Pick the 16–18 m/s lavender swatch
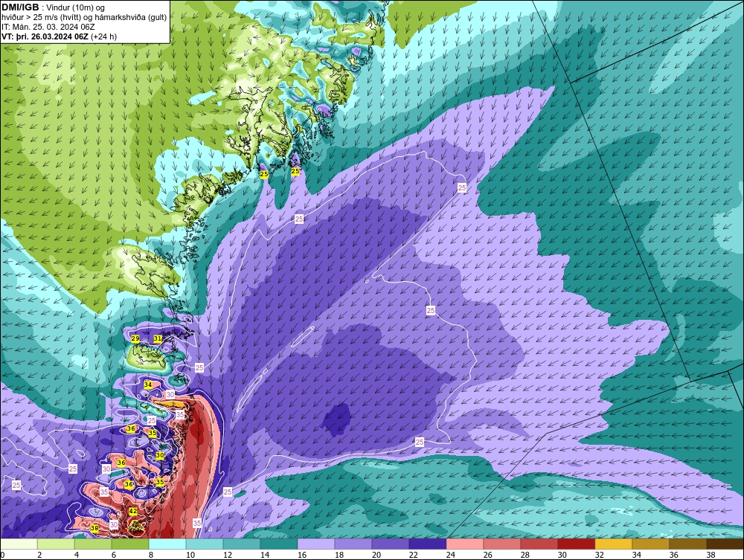This screenshot has width=744, height=560. [316, 544]
